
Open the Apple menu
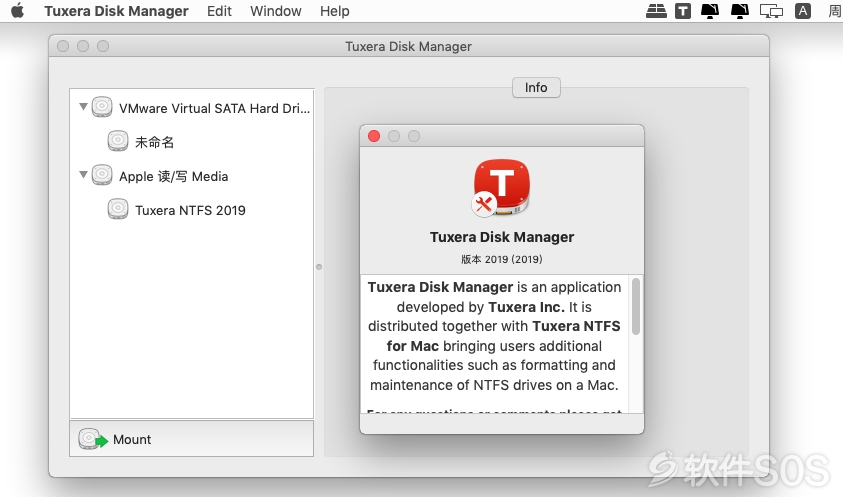click(x=18, y=11)
